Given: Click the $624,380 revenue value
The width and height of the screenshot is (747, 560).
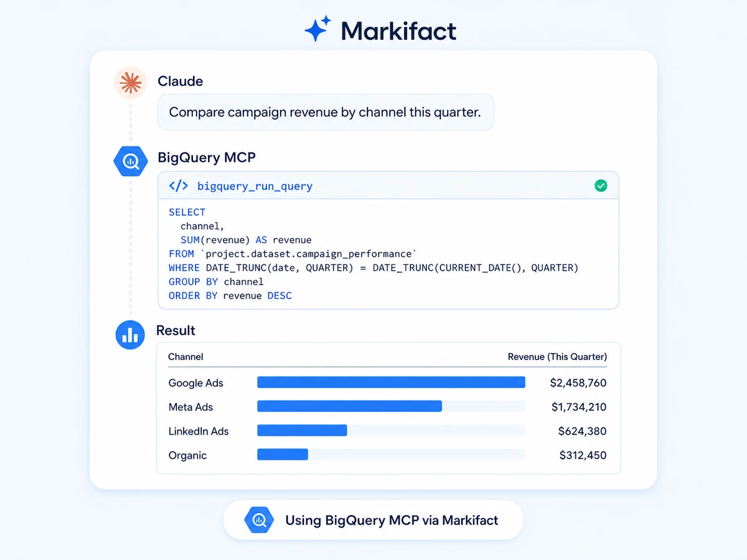Looking at the screenshot, I should pos(582,431).
